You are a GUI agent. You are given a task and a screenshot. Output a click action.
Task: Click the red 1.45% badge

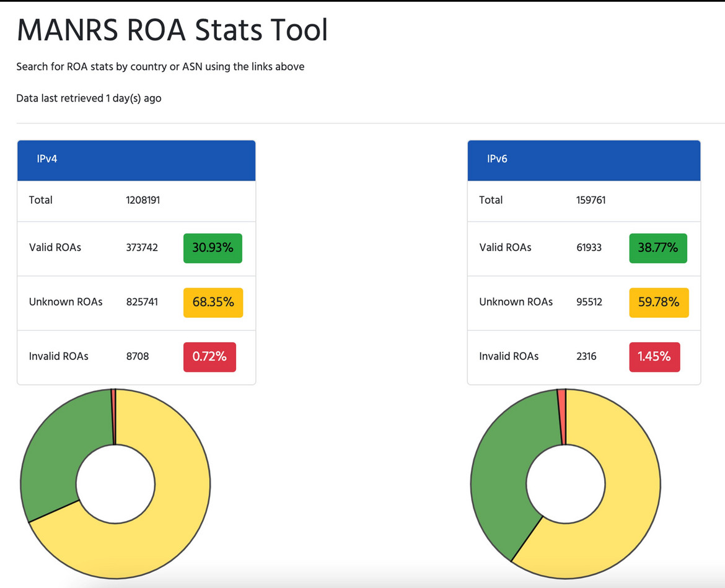tap(655, 357)
